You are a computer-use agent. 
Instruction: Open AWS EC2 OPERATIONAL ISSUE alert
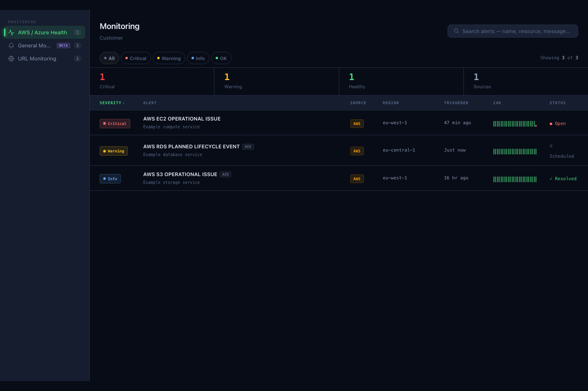click(x=182, y=119)
